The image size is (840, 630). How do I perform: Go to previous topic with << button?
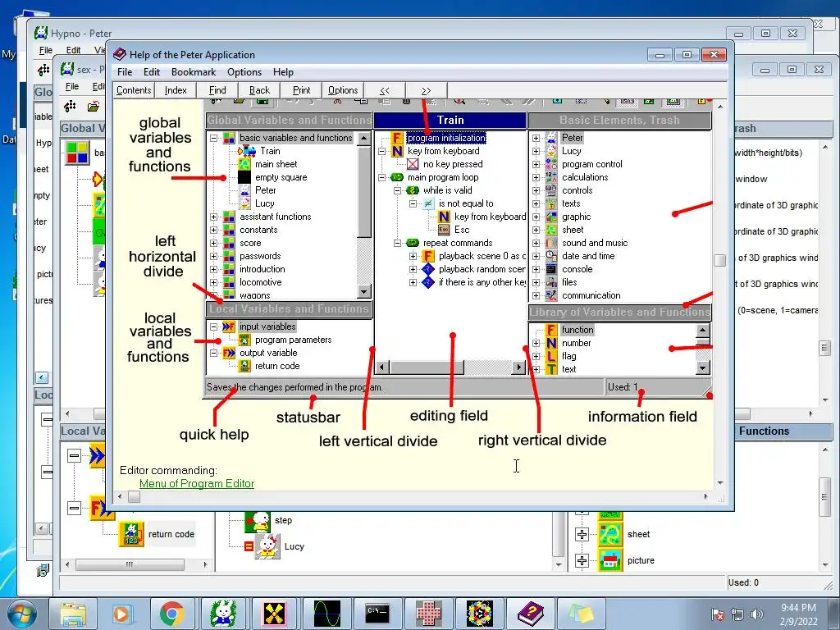(385, 90)
